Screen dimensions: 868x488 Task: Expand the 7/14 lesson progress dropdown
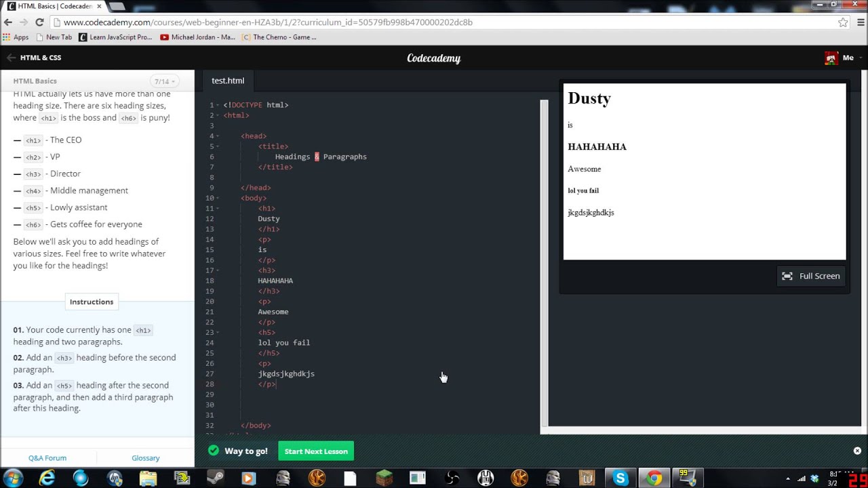pos(165,81)
